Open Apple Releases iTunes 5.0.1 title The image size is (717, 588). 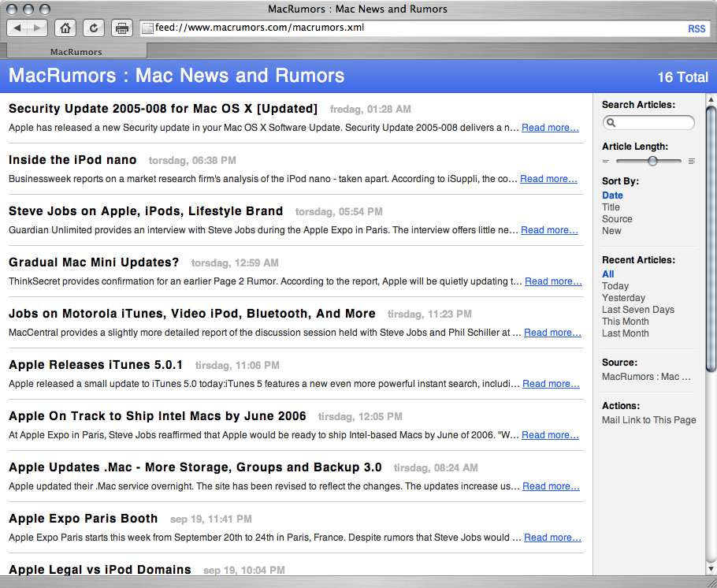click(x=95, y=365)
